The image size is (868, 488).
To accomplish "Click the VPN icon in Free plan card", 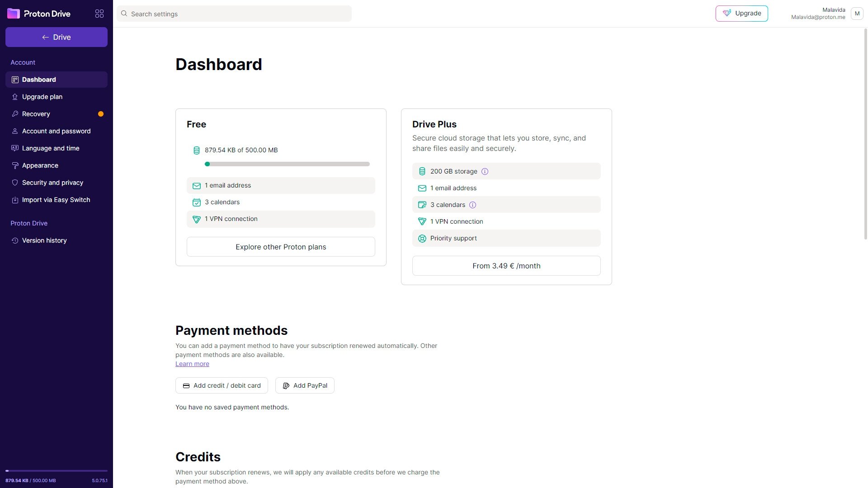I will [196, 219].
